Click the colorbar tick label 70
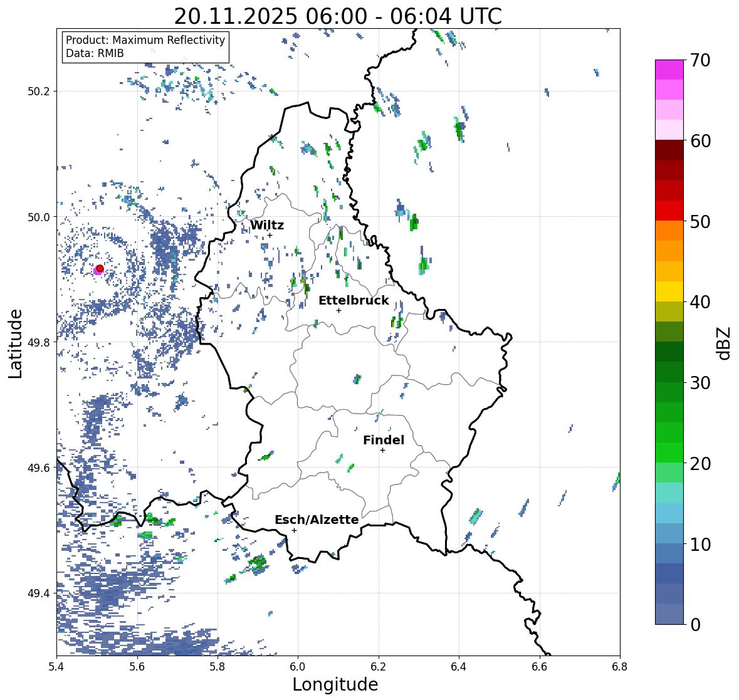The image size is (739, 700). 700,60
